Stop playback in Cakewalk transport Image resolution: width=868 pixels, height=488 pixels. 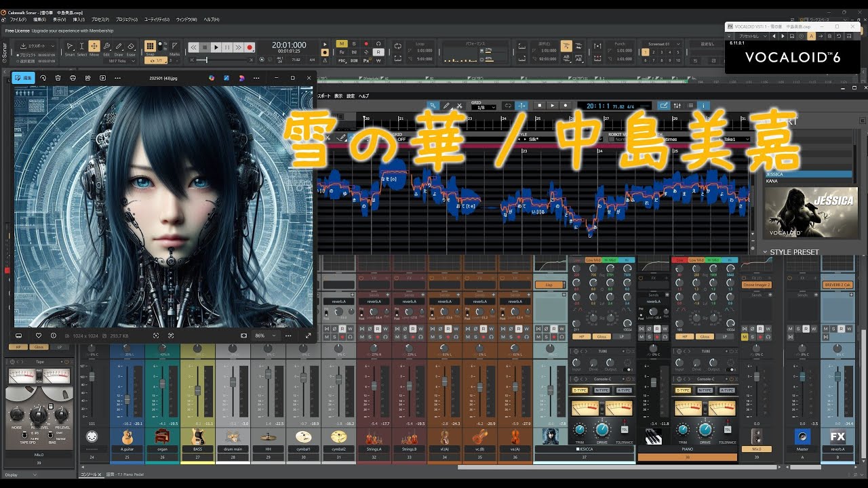point(205,47)
